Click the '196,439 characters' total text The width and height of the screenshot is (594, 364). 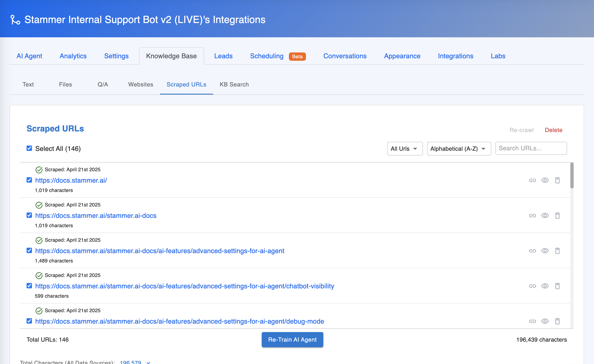(x=541, y=340)
